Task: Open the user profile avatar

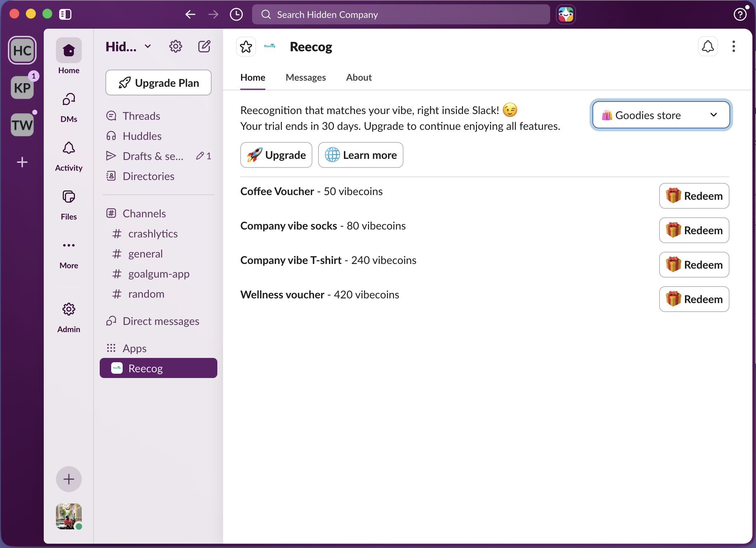Action: tap(69, 516)
